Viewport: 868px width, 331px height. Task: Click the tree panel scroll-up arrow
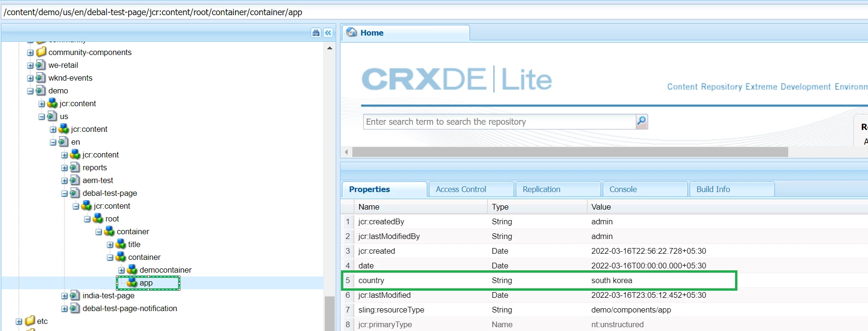point(330,48)
